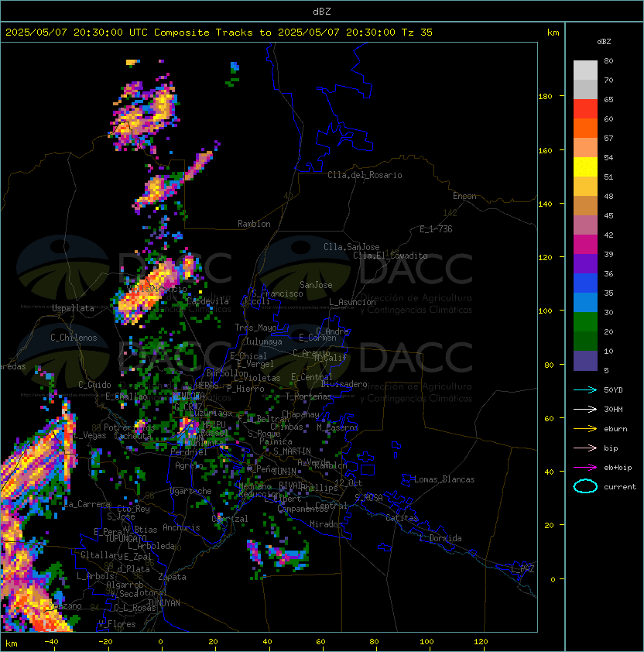
Task: Click the '100' tick on the vertical km axis
Action: [545, 311]
